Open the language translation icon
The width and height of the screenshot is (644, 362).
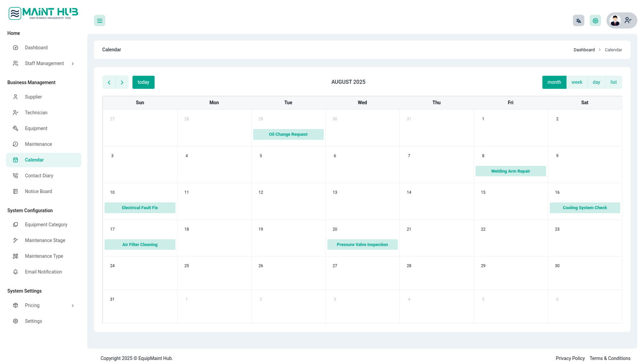point(578,21)
